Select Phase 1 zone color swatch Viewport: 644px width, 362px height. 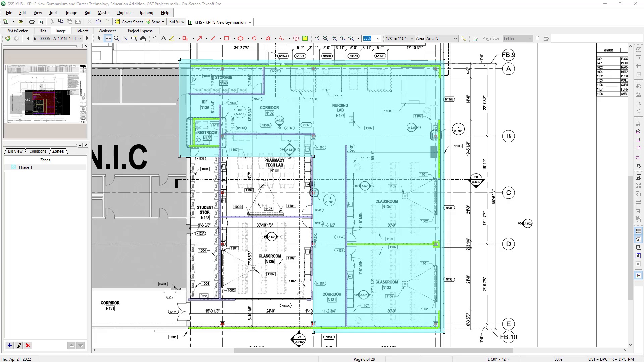[x=14, y=167]
